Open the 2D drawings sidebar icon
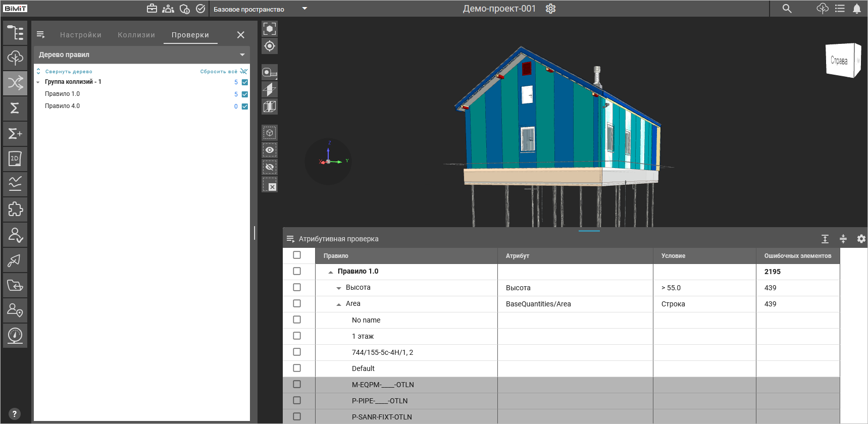Image resolution: width=868 pixels, height=424 pixels. click(x=15, y=159)
